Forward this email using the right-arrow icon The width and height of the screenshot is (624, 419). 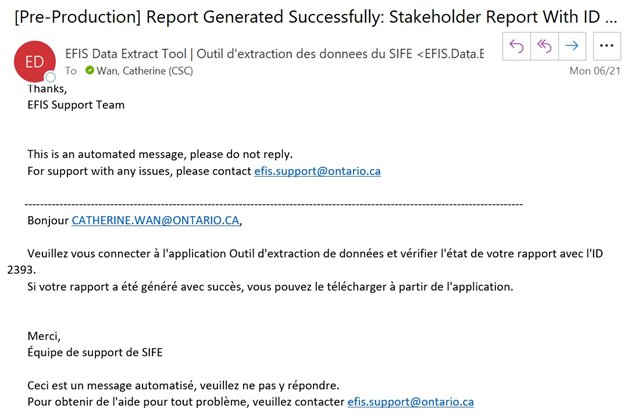point(572,46)
